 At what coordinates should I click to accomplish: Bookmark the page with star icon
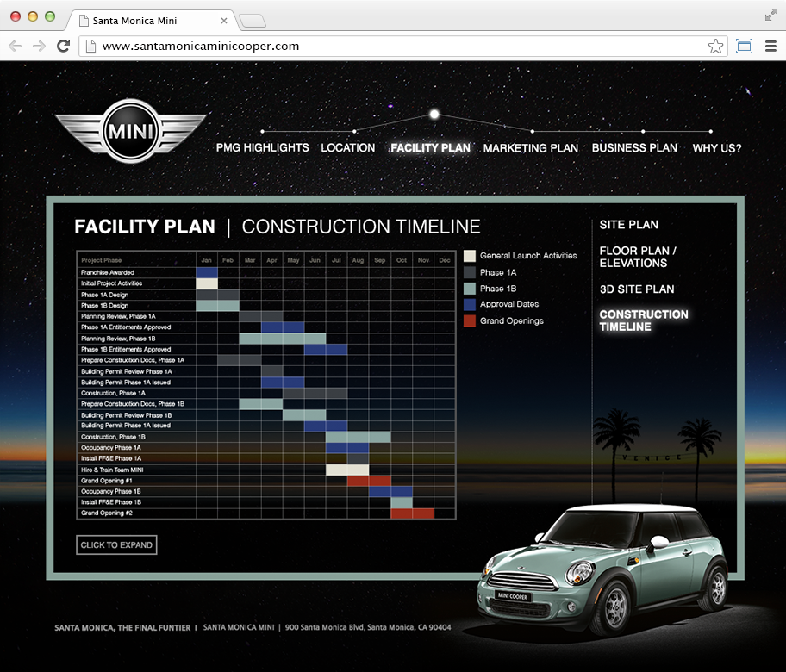[715, 47]
